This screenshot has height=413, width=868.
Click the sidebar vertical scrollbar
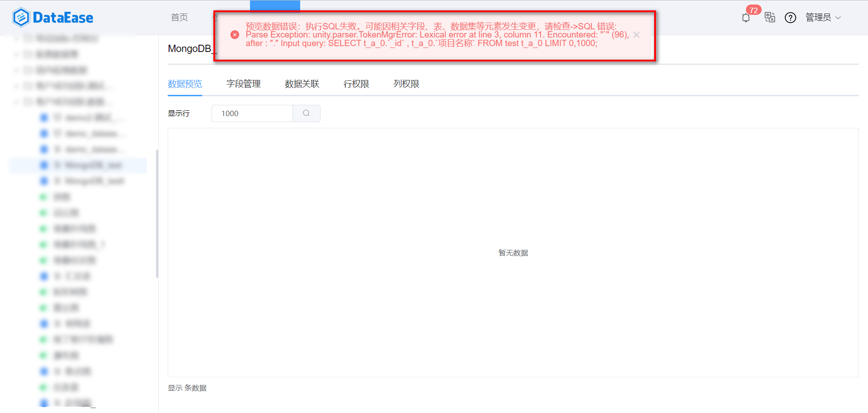(157, 213)
